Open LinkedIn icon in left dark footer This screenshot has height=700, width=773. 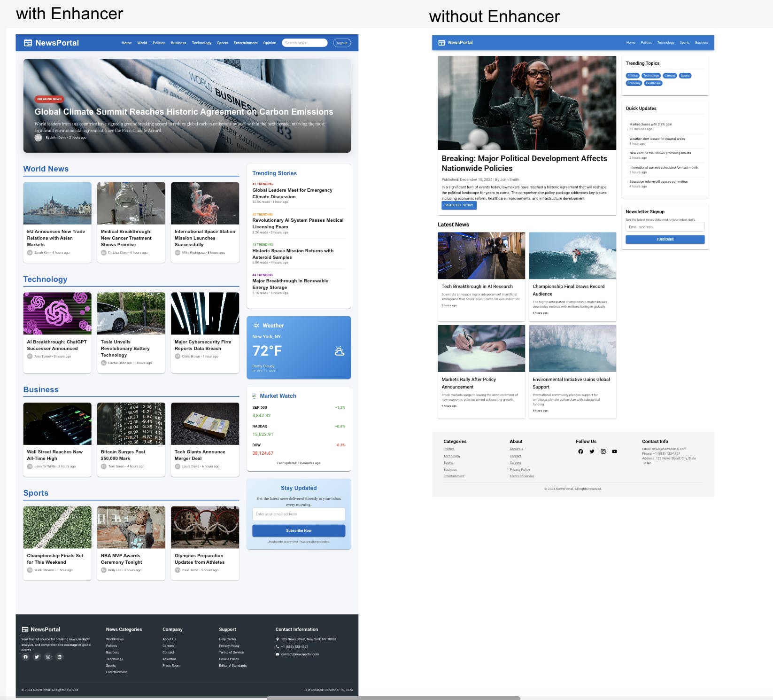click(x=59, y=657)
